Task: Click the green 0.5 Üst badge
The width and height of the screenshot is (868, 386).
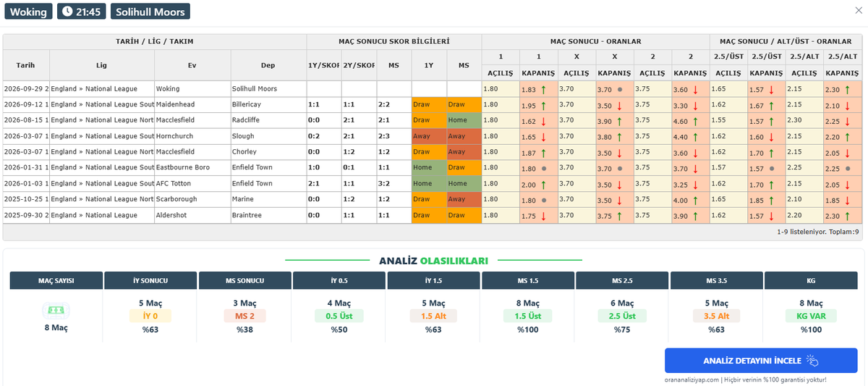Action: tap(339, 316)
